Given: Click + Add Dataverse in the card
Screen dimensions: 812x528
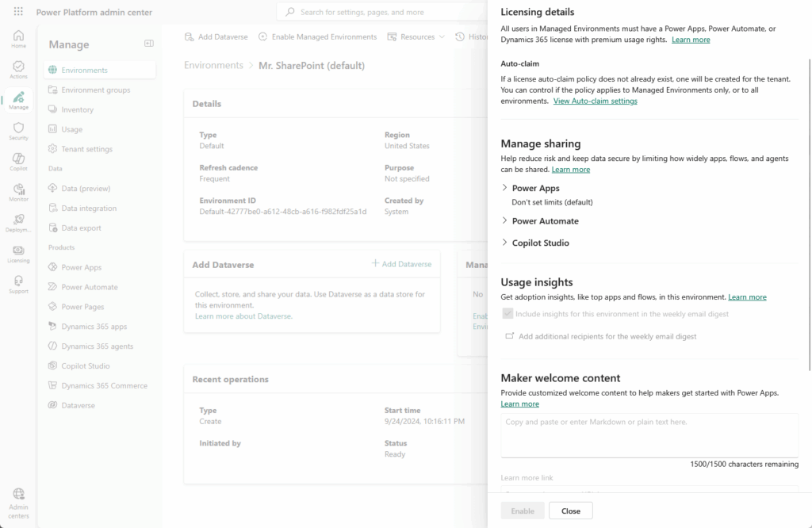Looking at the screenshot, I should click(401, 264).
